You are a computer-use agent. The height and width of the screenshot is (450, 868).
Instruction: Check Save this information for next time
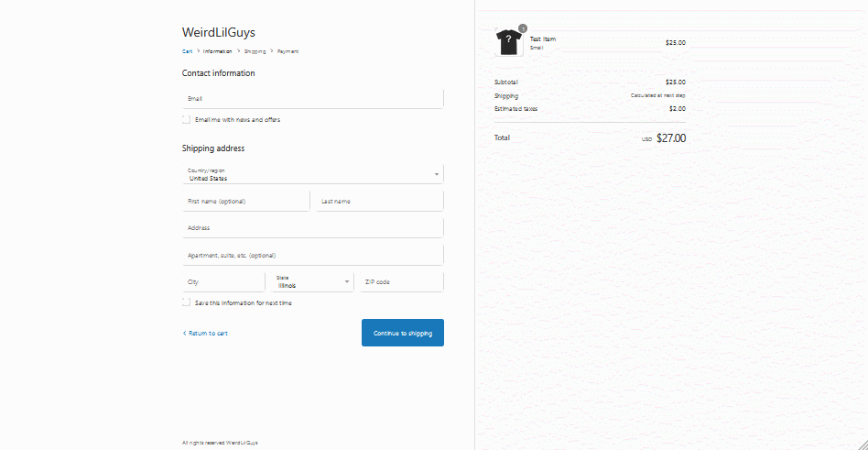click(x=186, y=302)
